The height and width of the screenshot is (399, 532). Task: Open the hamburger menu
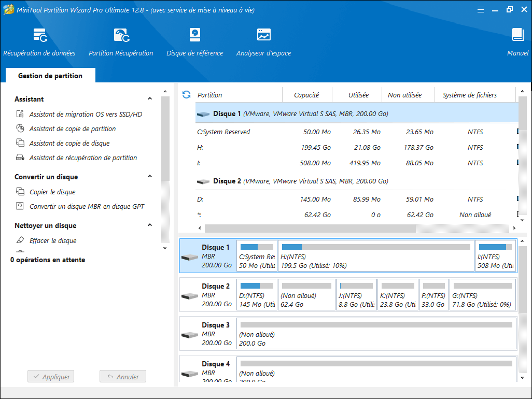[481, 9]
